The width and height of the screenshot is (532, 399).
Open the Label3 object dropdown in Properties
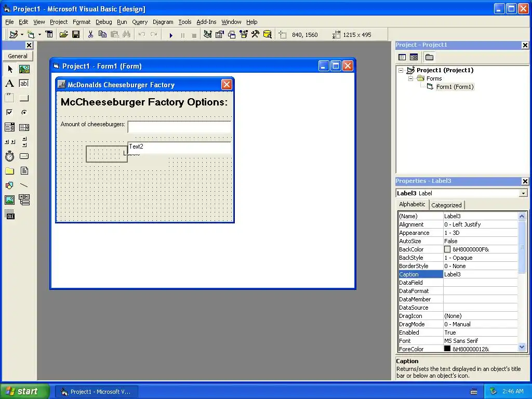click(x=523, y=193)
